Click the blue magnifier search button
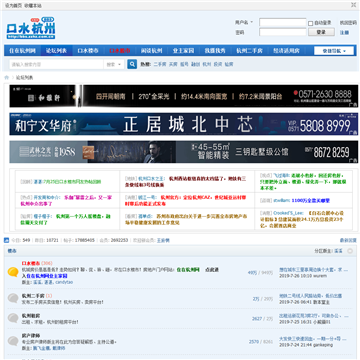 (x=132, y=64)
